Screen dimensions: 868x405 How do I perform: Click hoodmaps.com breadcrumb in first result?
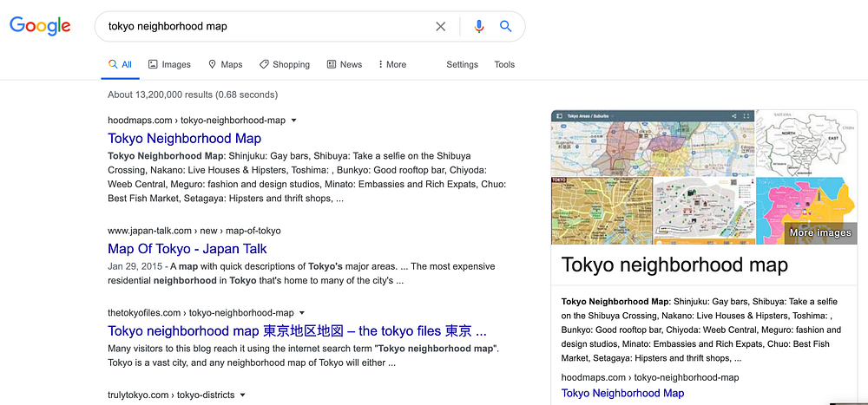click(196, 120)
